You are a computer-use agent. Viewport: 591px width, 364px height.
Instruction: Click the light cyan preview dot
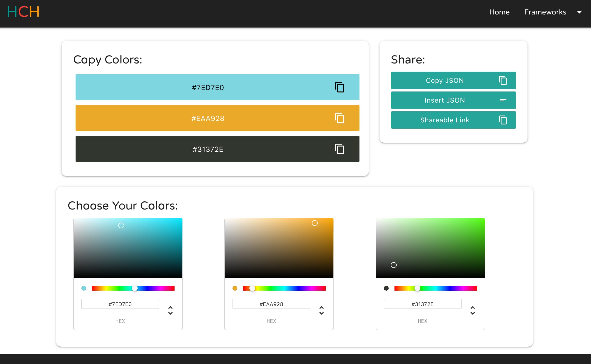point(84,288)
